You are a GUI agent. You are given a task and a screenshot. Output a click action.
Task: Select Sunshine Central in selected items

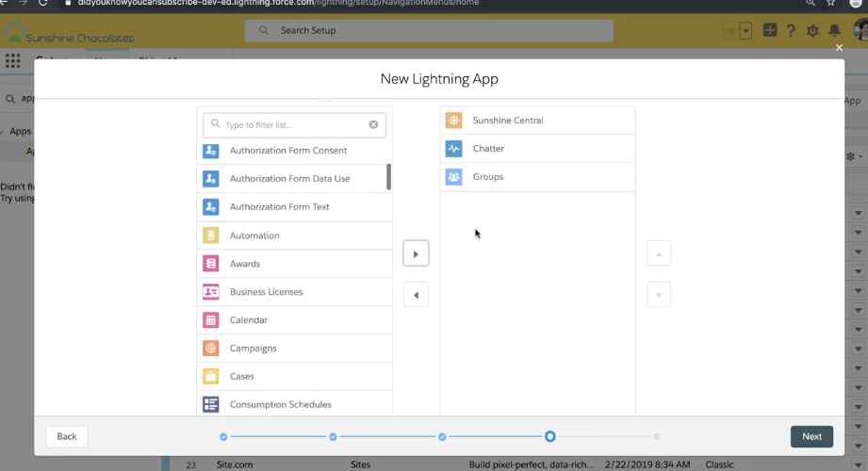click(x=537, y=120)
